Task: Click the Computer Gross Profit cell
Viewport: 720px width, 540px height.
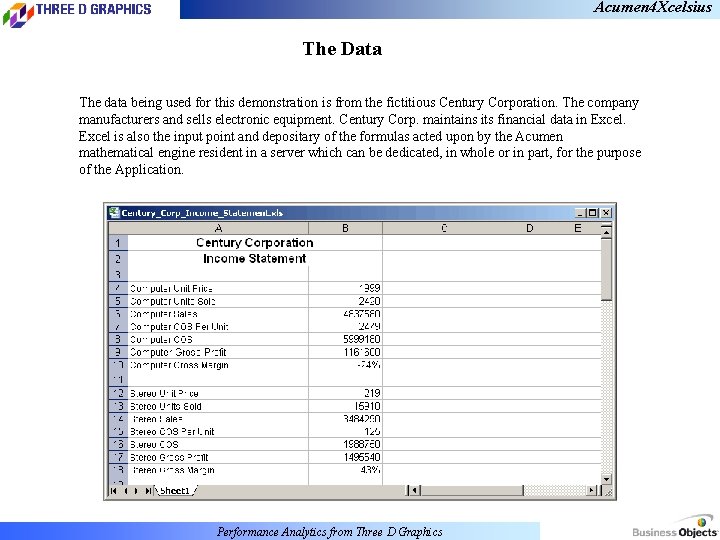Action: [x=218, y=352]
